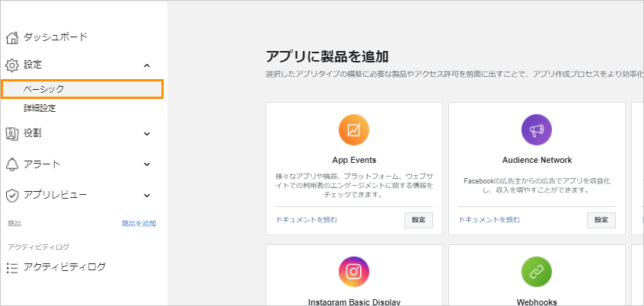
Task: Click the Audience Network card title
Action: [x=537, y=160]
